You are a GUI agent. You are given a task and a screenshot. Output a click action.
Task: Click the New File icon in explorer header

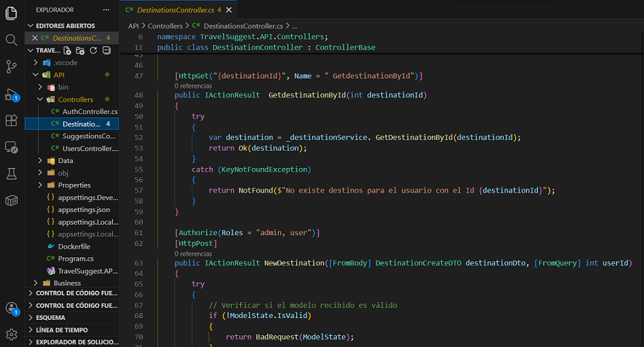click(67, 50)
